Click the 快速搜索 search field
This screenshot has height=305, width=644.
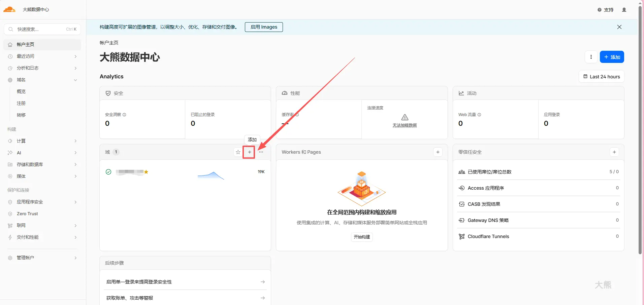pos(40,29)
